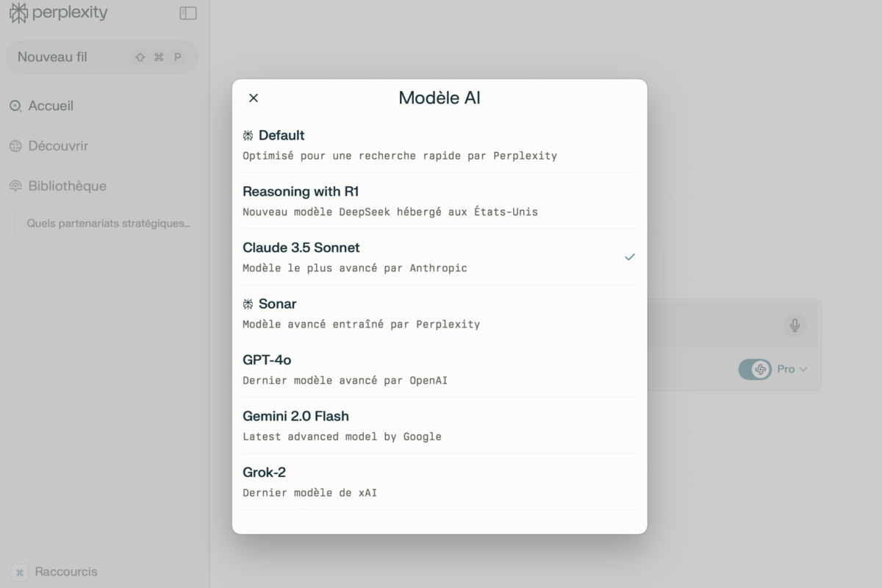Click the shift key hint in Nouveau fil
The width and height of the screenshot is (882, 588).
click(x=140, y=57)
